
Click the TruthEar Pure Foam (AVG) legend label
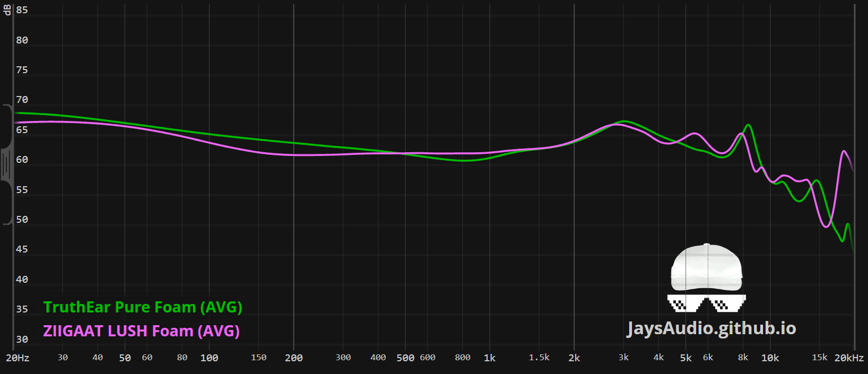click(143, 307)
